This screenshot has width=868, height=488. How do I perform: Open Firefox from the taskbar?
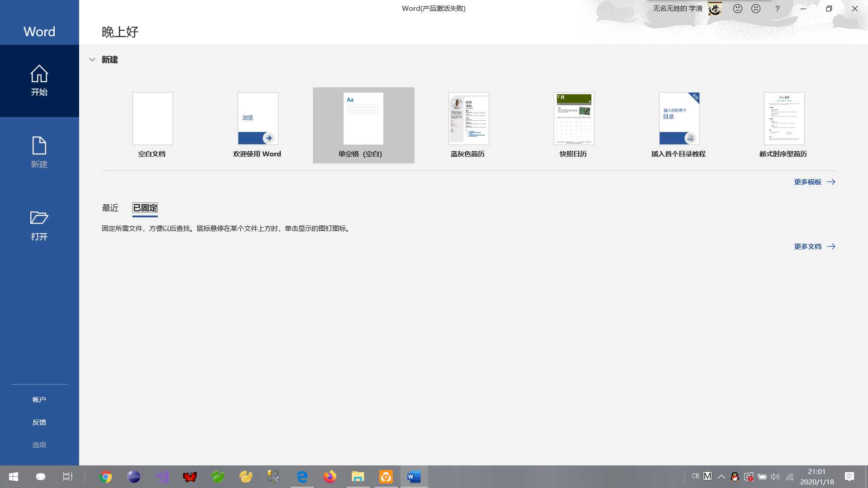pyautogui.click(x=330, y=477)
